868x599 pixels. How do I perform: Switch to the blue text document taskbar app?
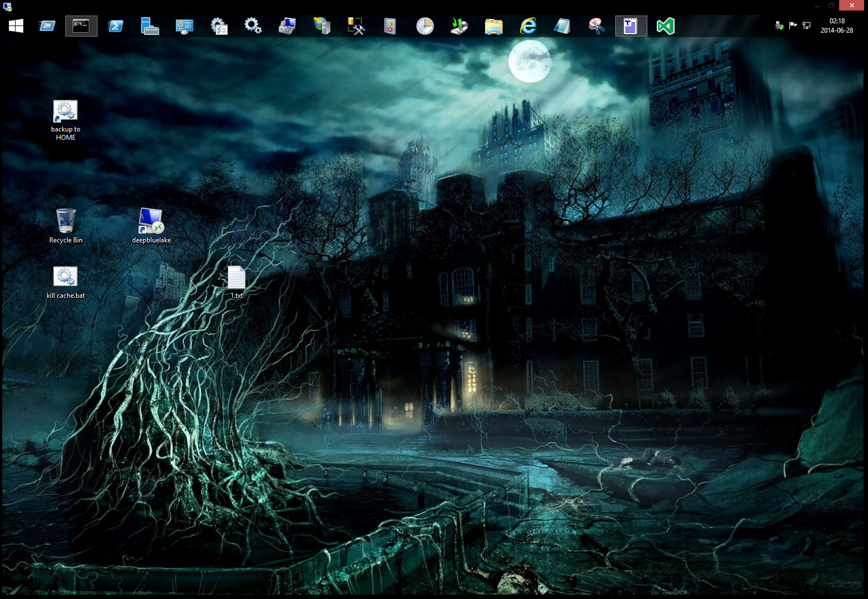pyautogui.click(x=631, y=26)
